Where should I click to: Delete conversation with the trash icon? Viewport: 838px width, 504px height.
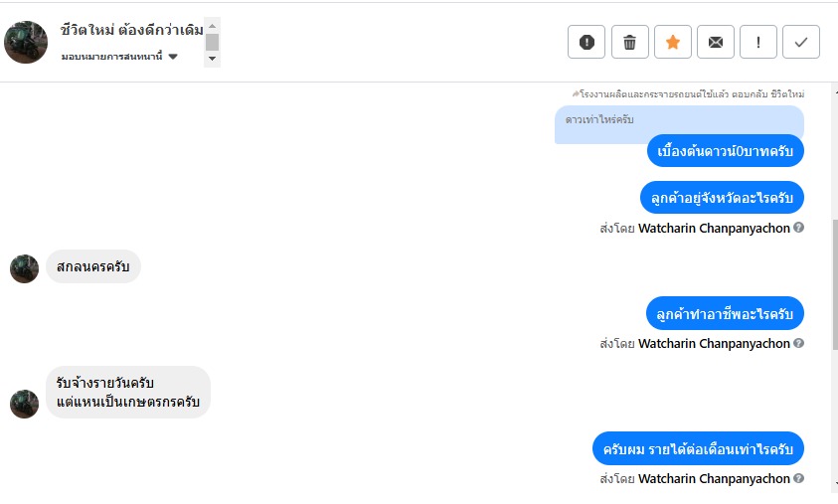pos(629,42)
